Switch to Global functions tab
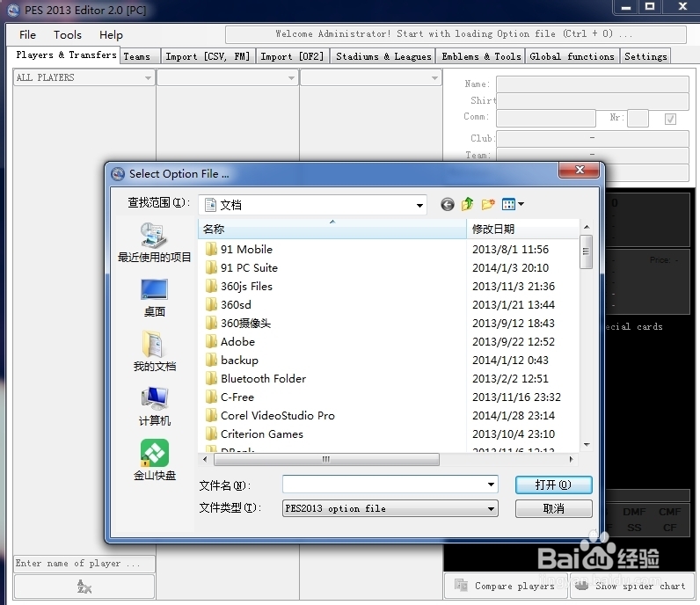The height and width of the screenshot is (605, 700). [x=572, y=56]
